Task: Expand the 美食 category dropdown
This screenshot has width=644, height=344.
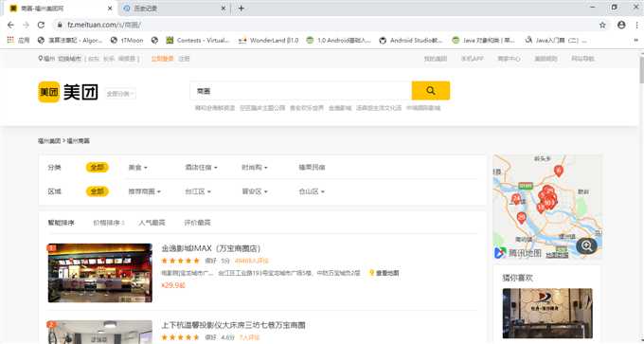Action: (137, 168)
